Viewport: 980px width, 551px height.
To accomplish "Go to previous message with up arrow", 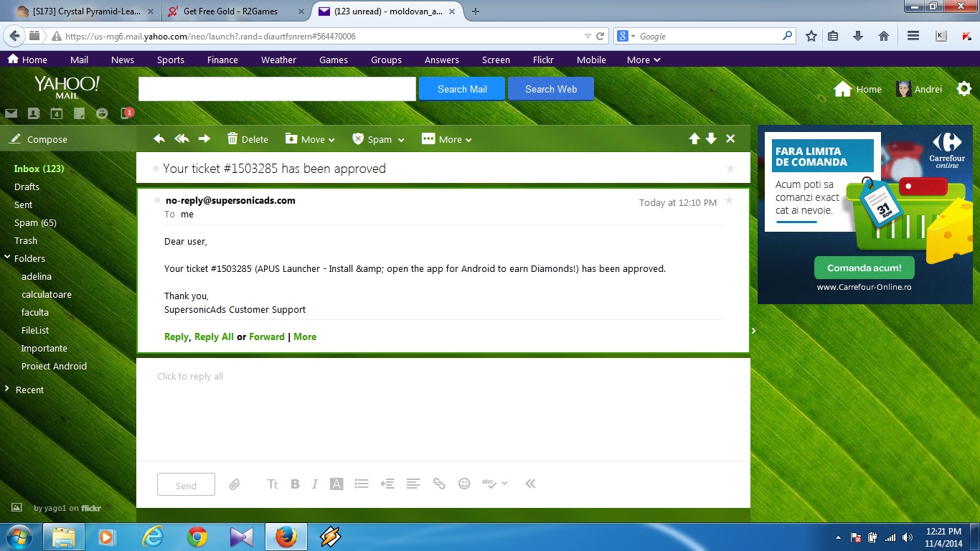I will point(694,139).
